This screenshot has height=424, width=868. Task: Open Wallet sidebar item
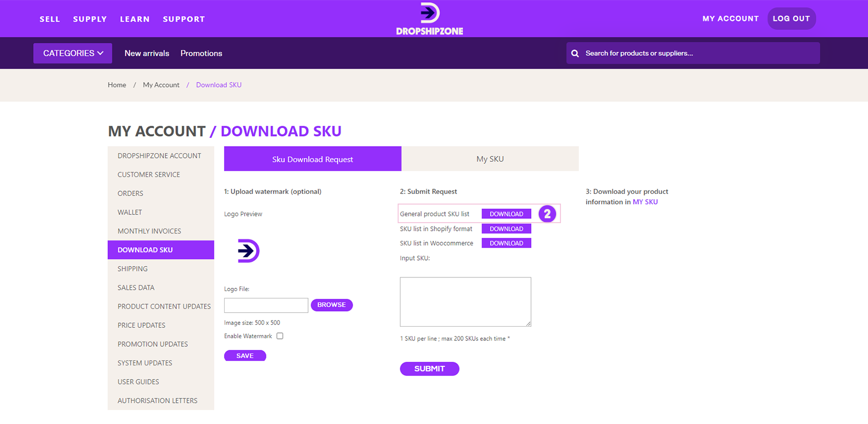click(161, 212)
